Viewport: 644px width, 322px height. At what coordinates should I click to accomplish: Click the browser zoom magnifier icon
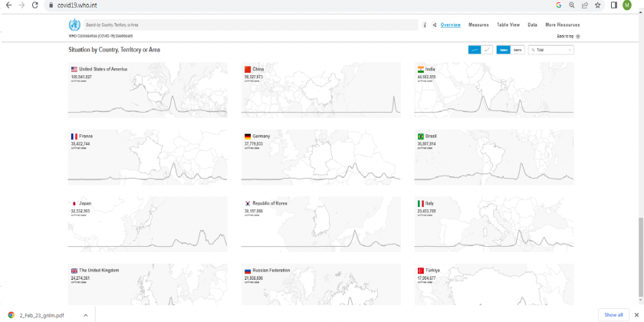coord(571,5)
